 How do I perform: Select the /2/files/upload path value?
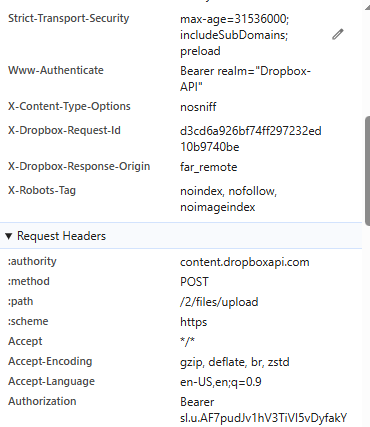tap(219, 302)
